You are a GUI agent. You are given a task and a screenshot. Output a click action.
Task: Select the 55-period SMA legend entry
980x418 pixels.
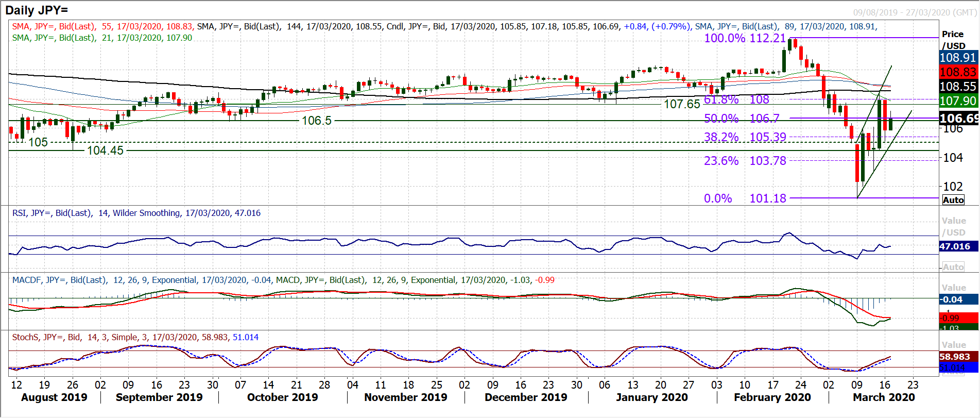(x=104, y=26)
